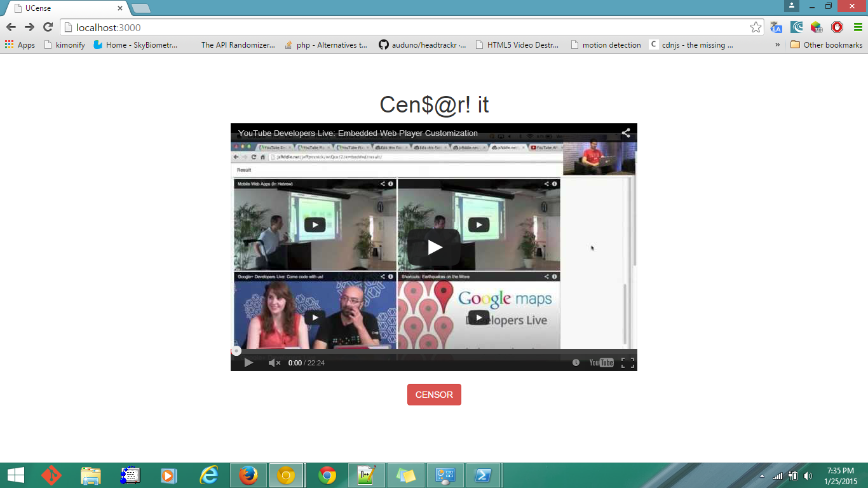Open the kimonify bookmark
The height and width of the screenshot is (488, 868).
click(64, 45)
